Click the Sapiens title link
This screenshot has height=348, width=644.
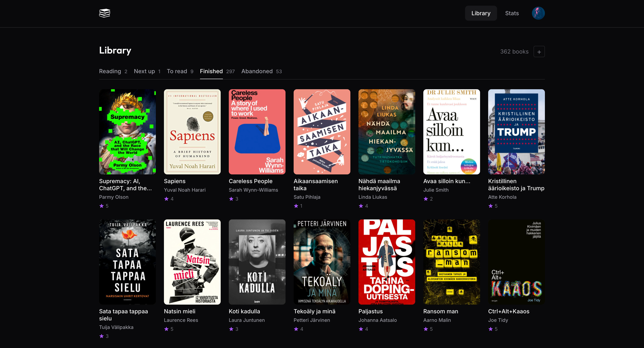tap(175, 181)
